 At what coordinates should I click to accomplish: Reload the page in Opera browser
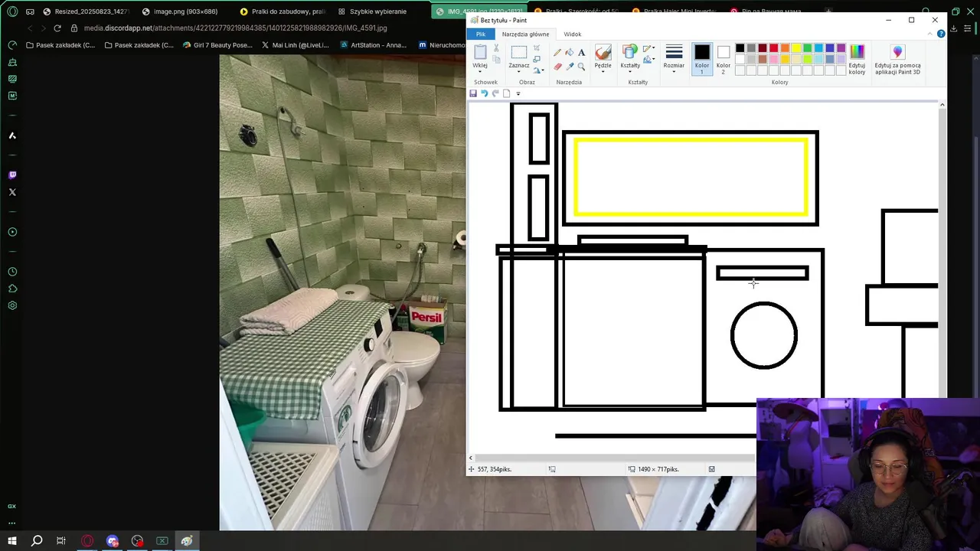[x=57, y=28]
